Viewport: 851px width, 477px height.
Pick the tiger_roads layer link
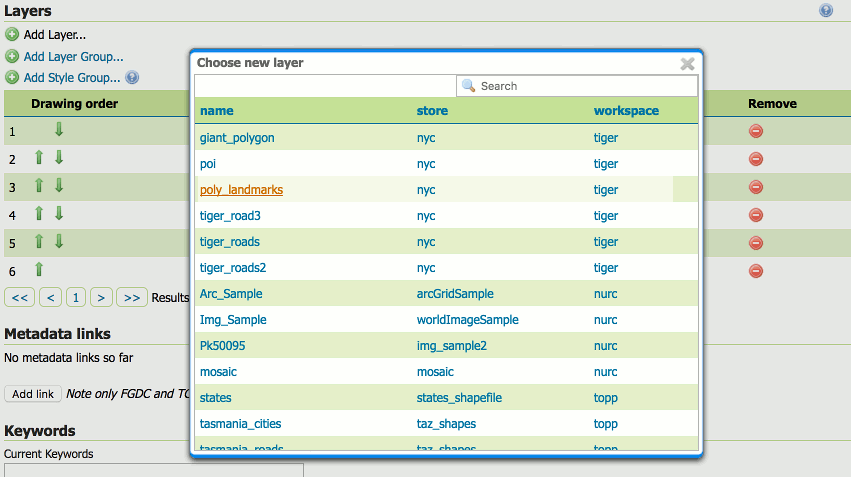pyautogui.click(x=230, y=242)
